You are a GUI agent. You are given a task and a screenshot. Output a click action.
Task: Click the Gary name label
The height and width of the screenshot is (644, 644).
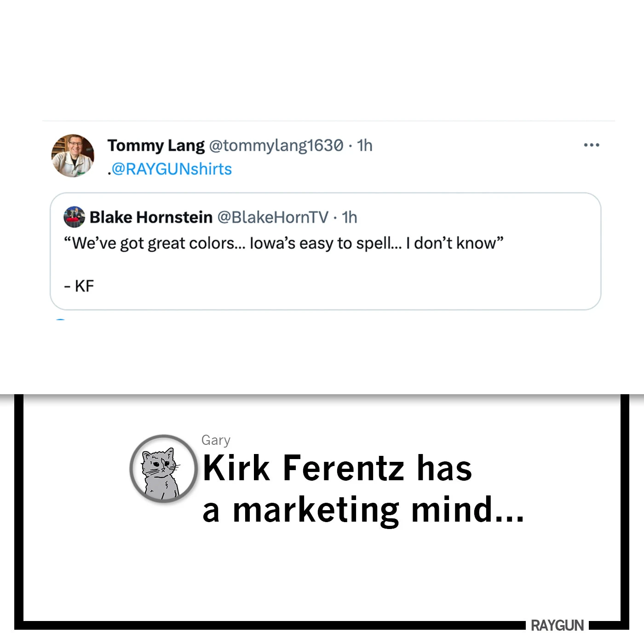(216, 440)
